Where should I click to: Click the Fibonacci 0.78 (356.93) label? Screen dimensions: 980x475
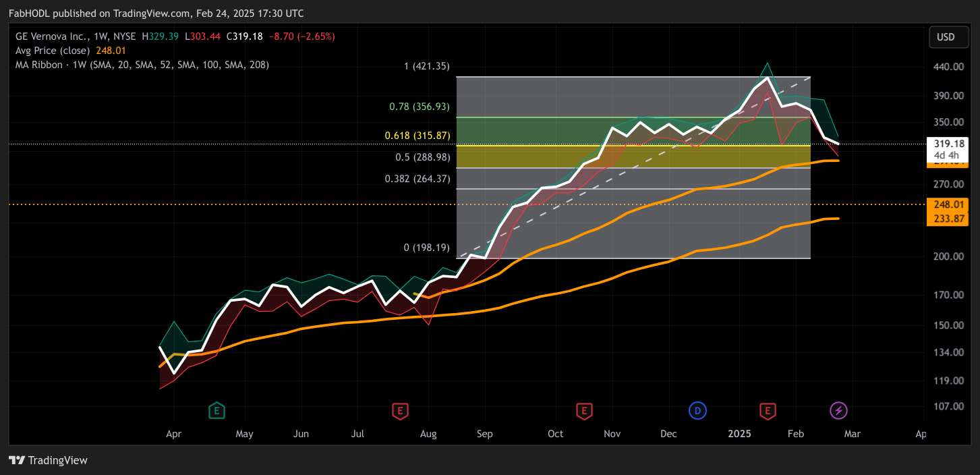[420, 107]
